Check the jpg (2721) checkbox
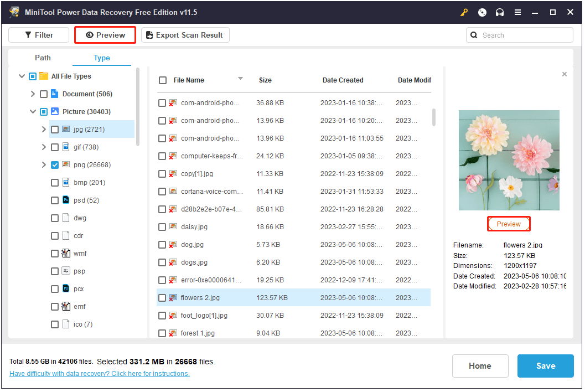Viewport: 585px width, 392px height. (x=55, y=129)
